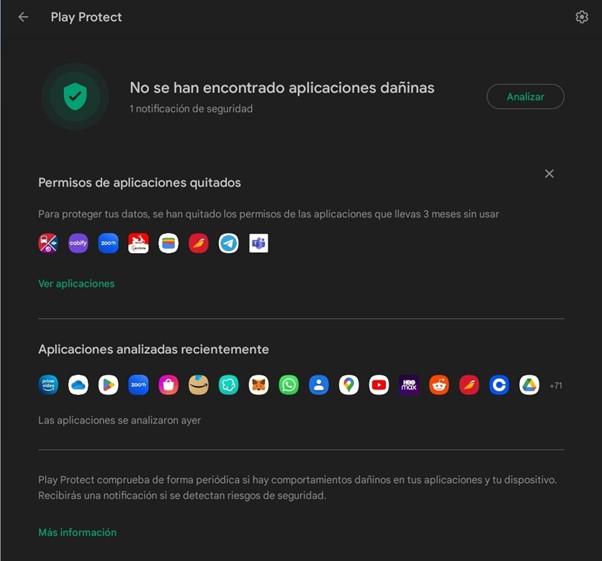Image resolution: width=602 pixels, height=561 pixels.
Task: Tap the Amazon shopping app icon
Action: [198, 385]
